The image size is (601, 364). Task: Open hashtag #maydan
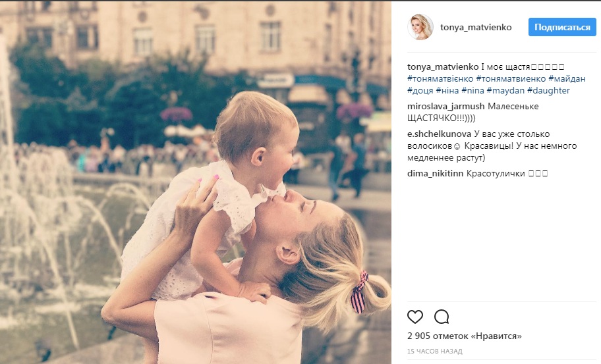[x=505, y=91]
